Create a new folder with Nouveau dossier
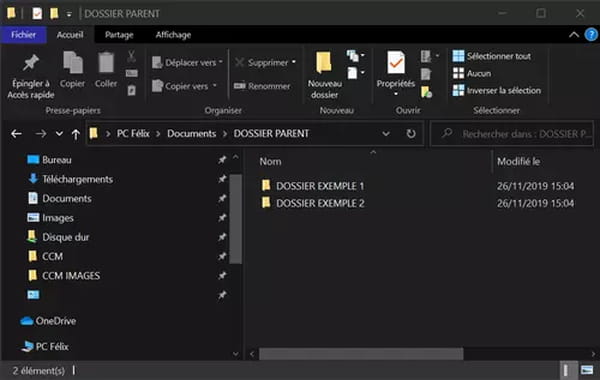The height and width of the screenshot is (380, 600). (324, 75)
